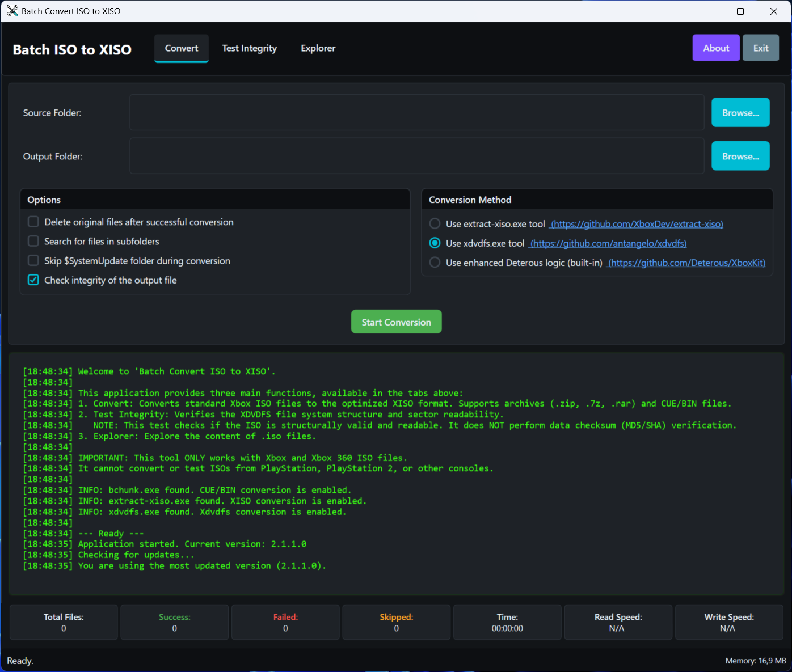
Task: Click the Total Files counter box
Action: click(x=64, y=622)
